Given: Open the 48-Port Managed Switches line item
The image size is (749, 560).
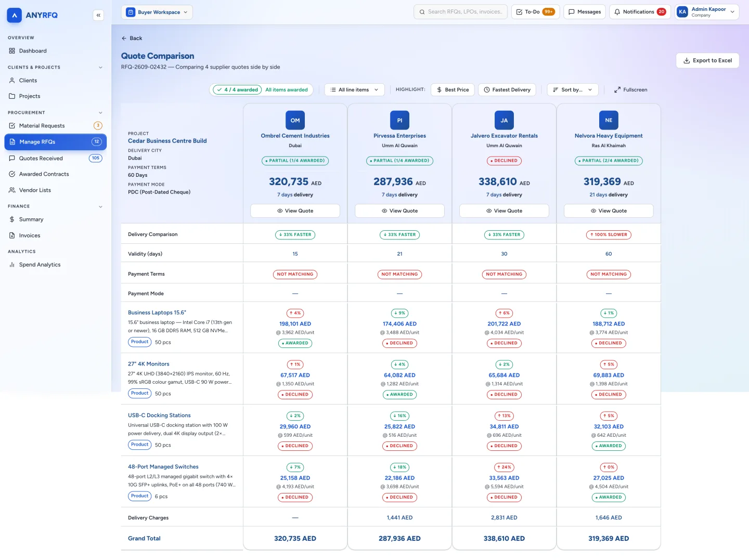Looking at the screenshot, I should click(163, 467).
